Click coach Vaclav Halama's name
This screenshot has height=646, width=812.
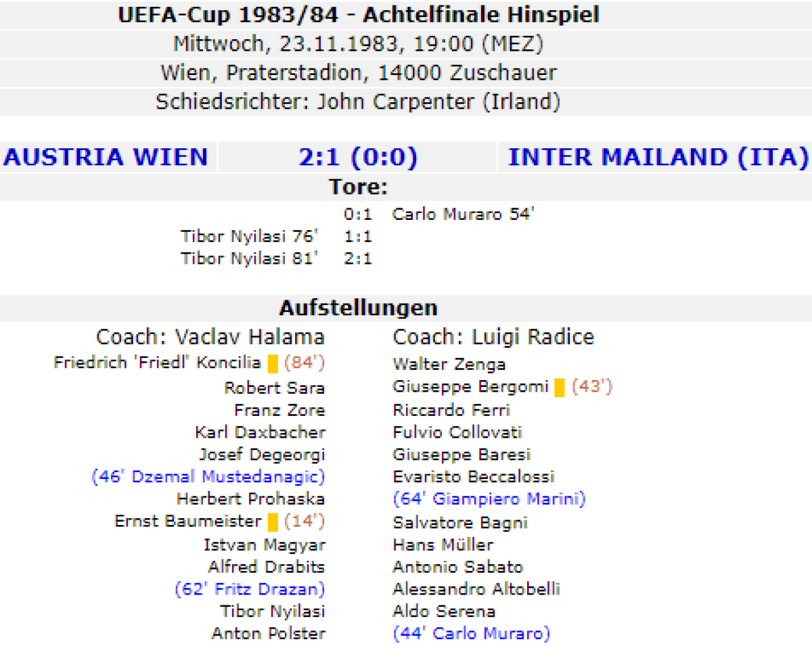[210, 337]
